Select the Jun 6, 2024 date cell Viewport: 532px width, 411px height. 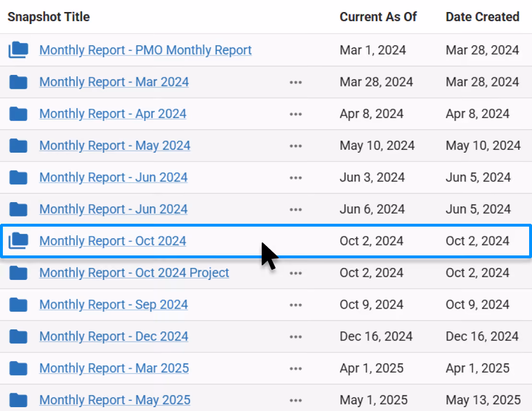click(x=372, y=209)
